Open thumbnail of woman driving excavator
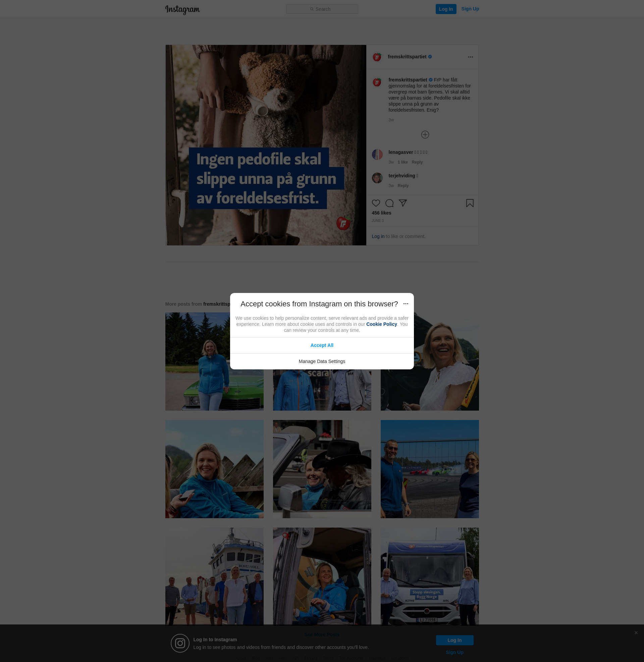 322,577
